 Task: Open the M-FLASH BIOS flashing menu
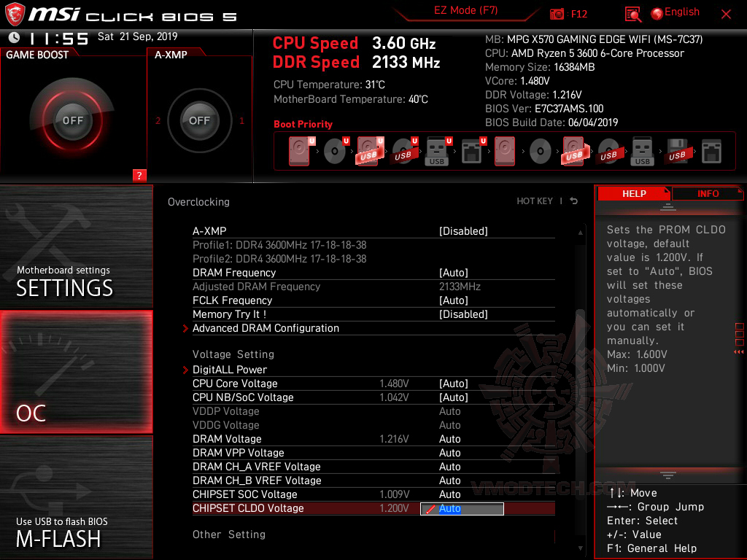pos(76,497)
